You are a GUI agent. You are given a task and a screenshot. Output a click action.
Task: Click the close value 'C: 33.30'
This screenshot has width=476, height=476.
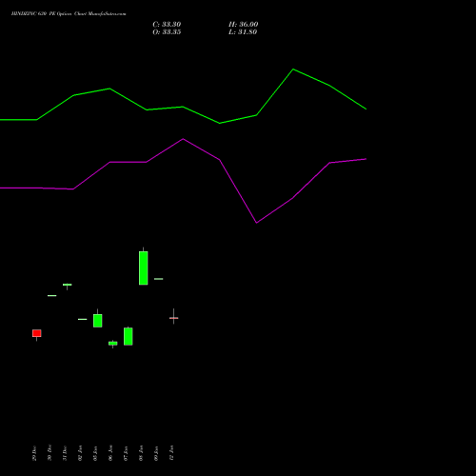point(167,25)
